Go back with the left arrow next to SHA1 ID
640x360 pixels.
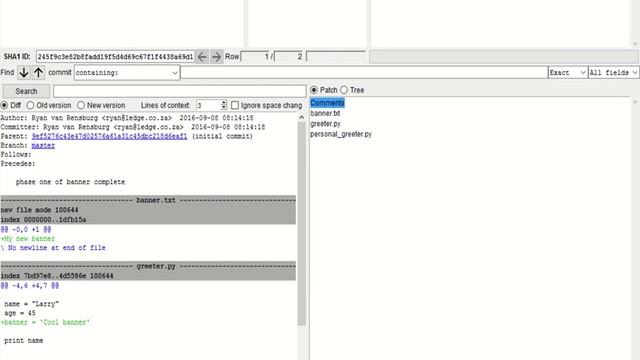pyautogui.click(x=202, y=57)
